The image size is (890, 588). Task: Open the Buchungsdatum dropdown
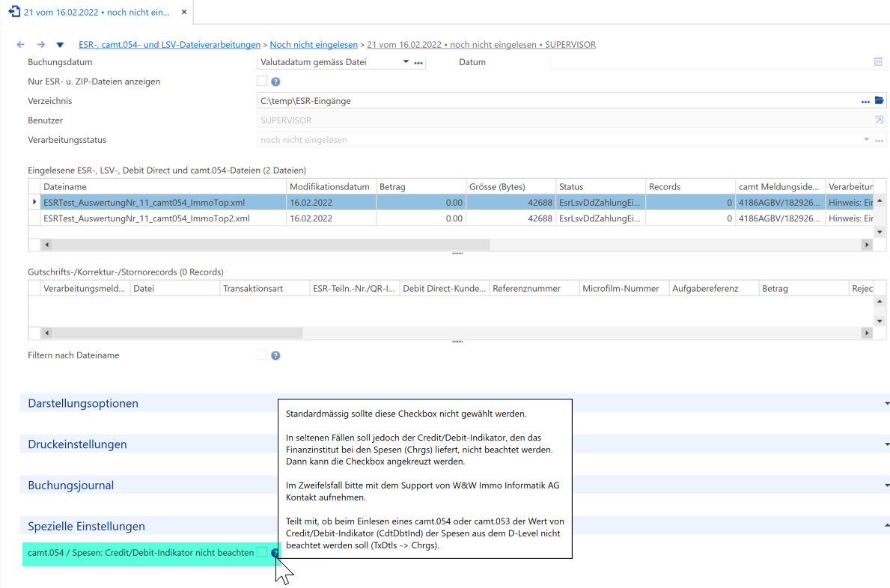pyautogui.click(x=406, y=62)
